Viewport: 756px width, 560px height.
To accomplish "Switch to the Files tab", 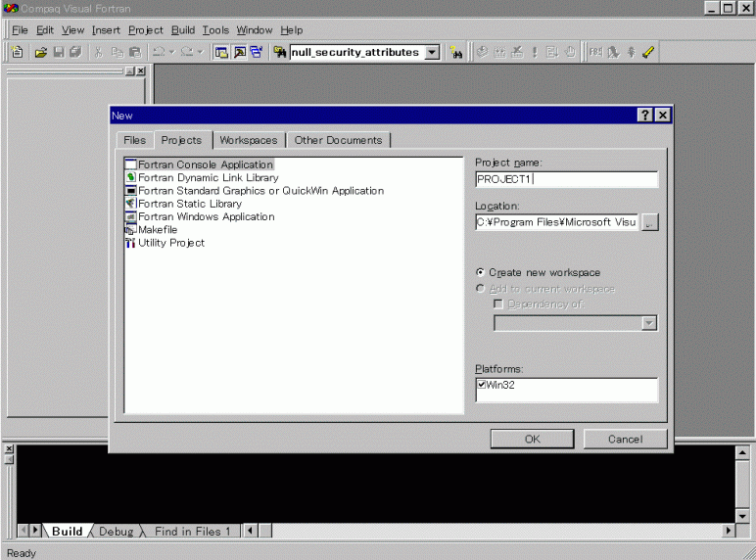I will (134, 140).
